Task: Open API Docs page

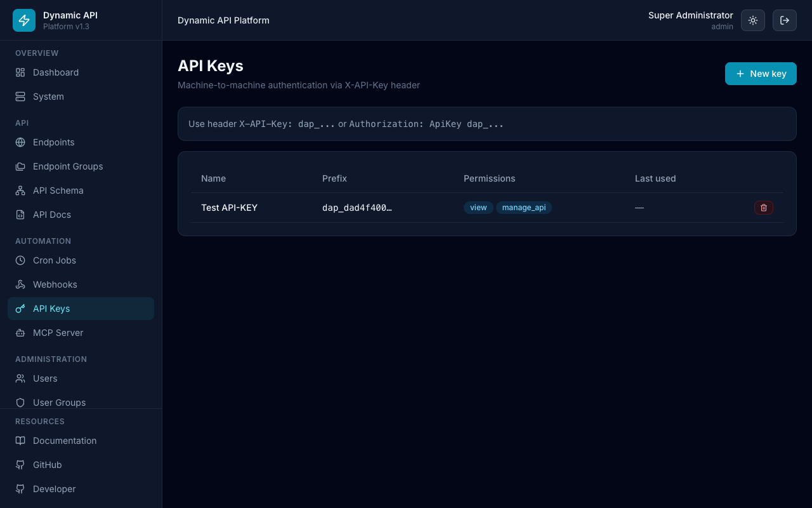Action: [81, 215]
